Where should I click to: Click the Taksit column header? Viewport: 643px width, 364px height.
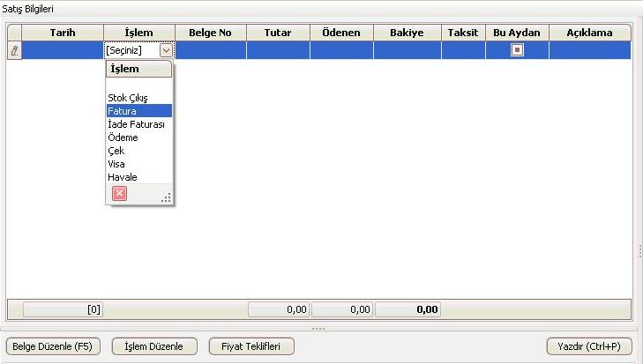(x=463, y=33)
